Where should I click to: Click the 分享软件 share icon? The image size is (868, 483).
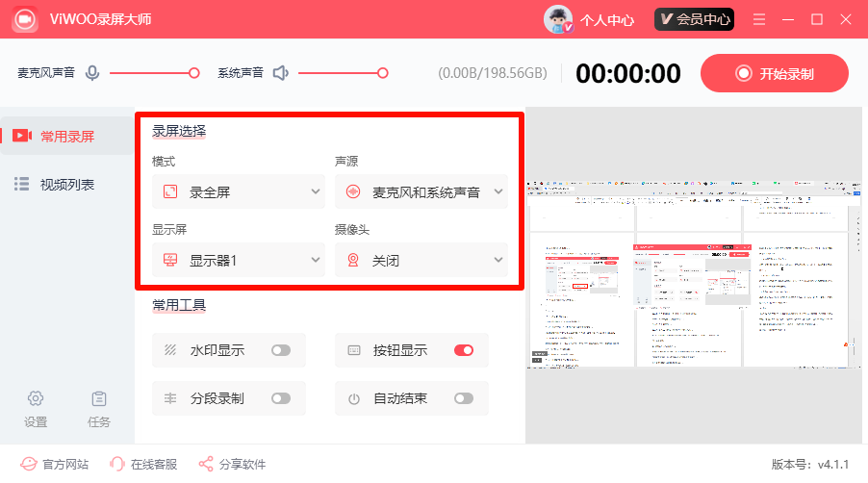[206, 464]
